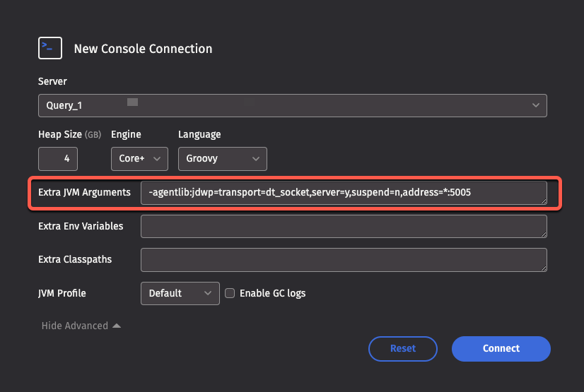The image size is (584, 392).
Task: Click the Extra Classpaths text area
Action: [343, 260]
